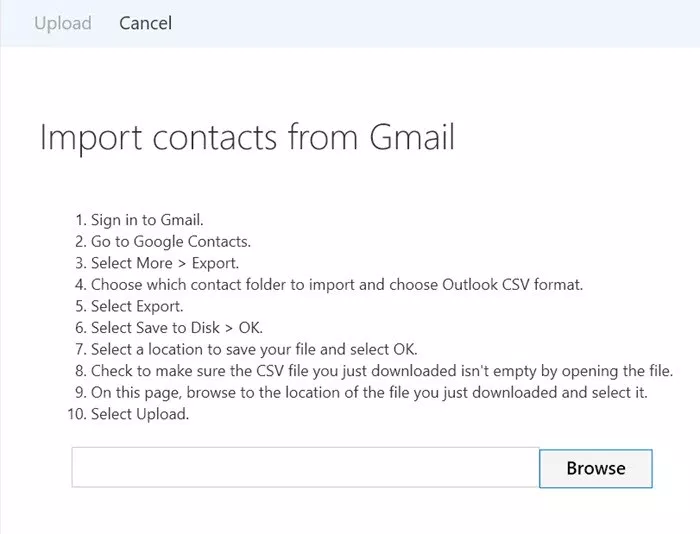Click the On this page text in step 9

click(137, 392)
